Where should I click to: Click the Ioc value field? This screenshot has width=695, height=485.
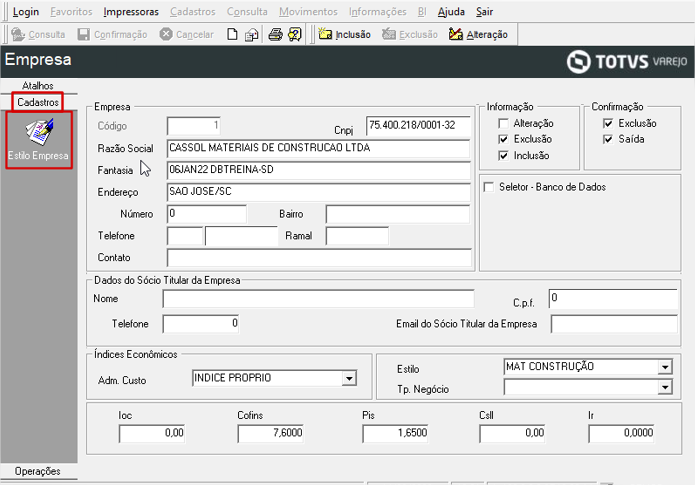[152, 433]
